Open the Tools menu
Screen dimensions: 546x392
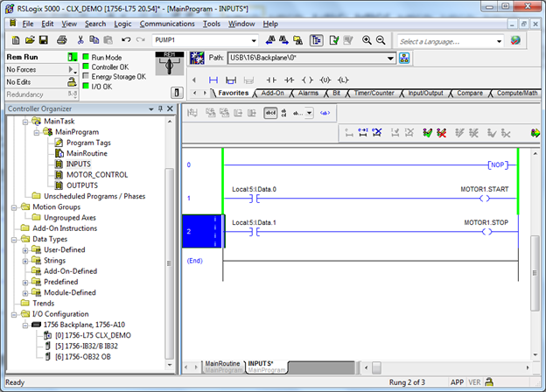click(212, 24)
